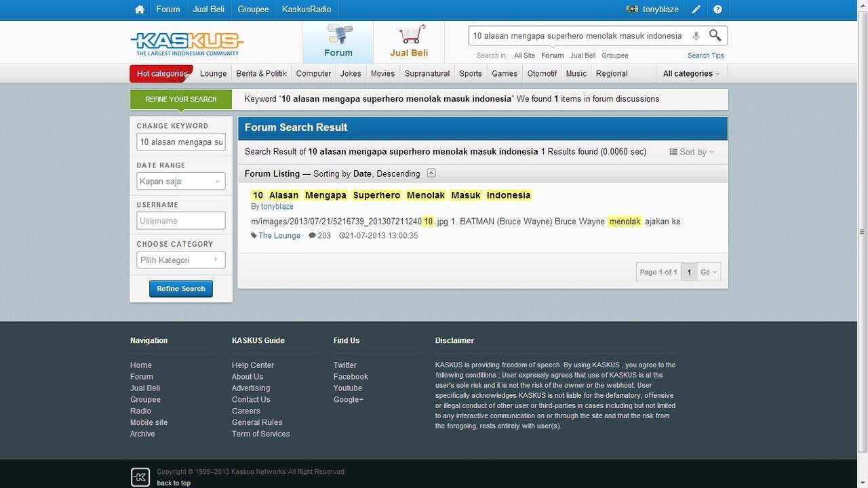Click the KASKUS logo

tap(186, 43)
